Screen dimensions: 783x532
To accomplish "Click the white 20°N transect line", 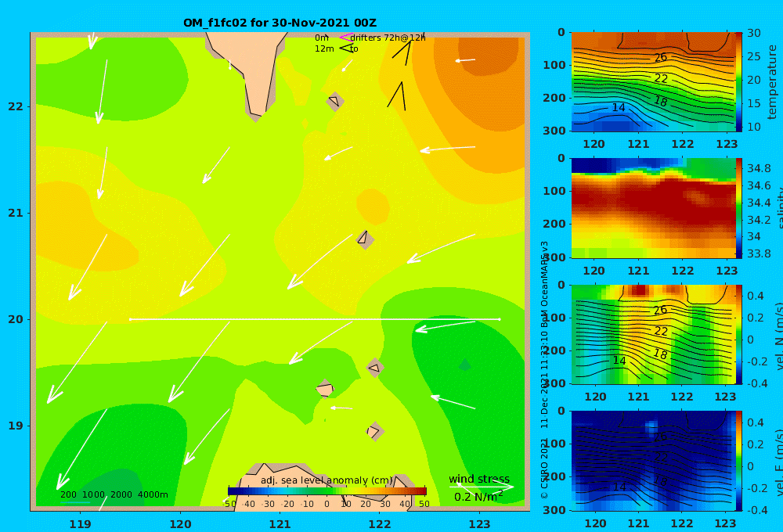I will coord(315,319).
